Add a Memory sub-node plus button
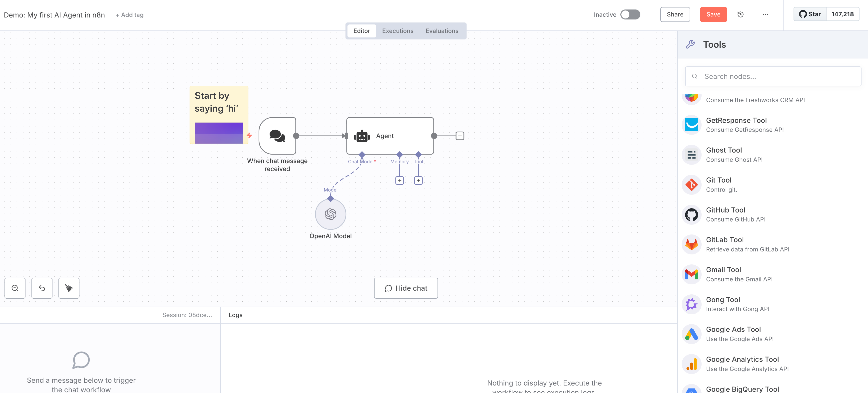The image size is (868, 393). (x=399, y=181)
